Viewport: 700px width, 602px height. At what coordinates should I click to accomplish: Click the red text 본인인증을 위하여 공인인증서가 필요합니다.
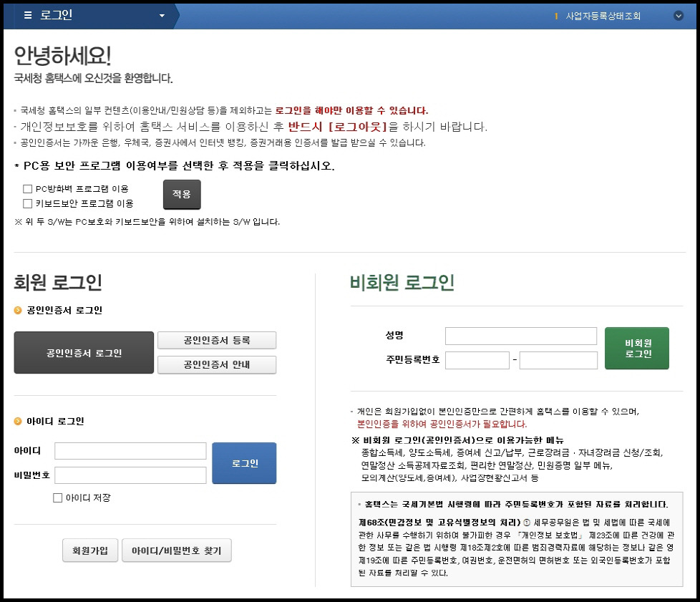(442, 424)
